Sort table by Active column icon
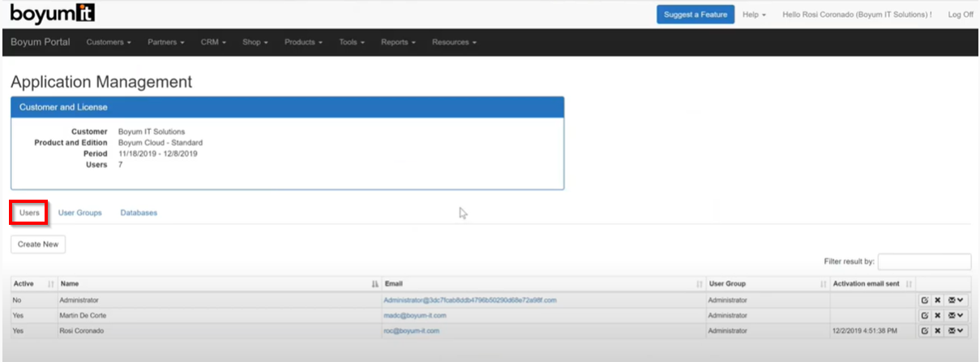Screen dimensions: 980x362 51,284
